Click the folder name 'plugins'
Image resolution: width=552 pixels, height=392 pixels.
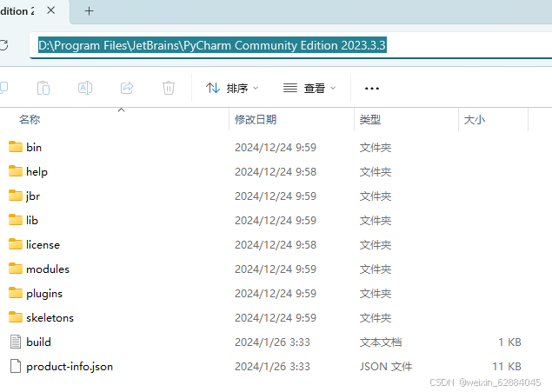[44, 294]
